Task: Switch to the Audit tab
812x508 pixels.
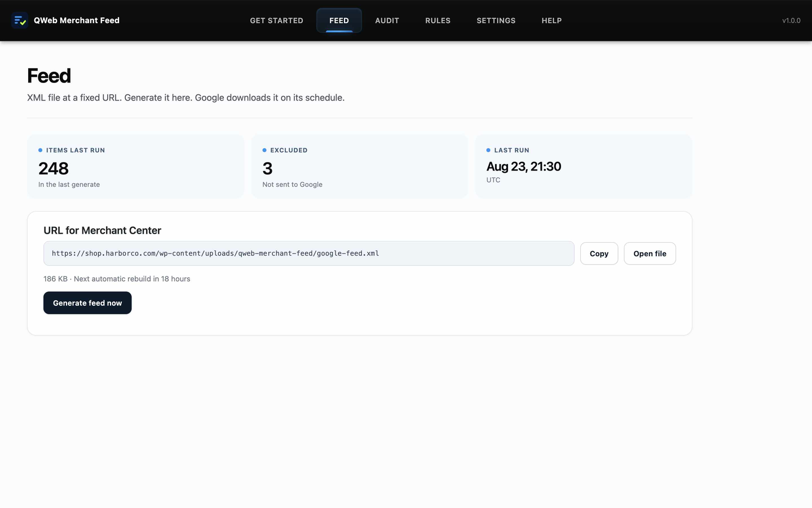Action: tap(387, 20)
